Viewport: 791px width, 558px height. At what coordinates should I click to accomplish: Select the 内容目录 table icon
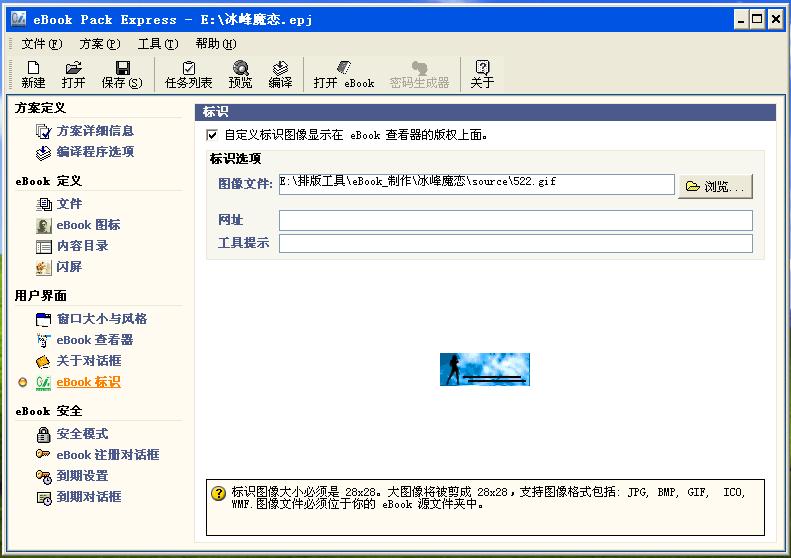click(44, 246)
